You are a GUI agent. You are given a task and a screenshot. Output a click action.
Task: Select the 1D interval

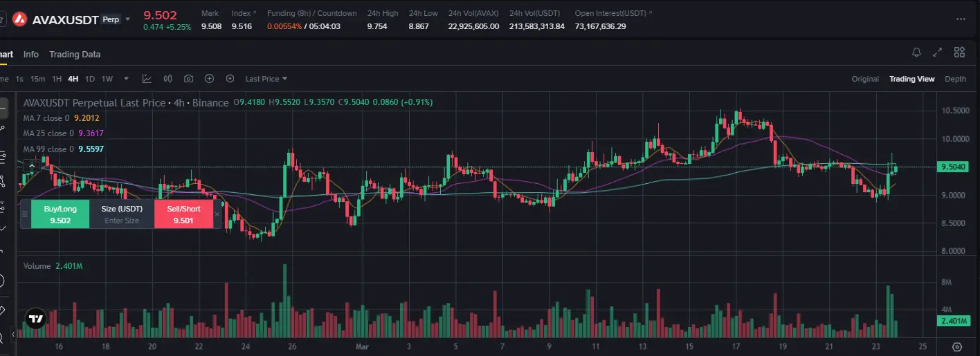pyautogui.click(x=89, y=79)
